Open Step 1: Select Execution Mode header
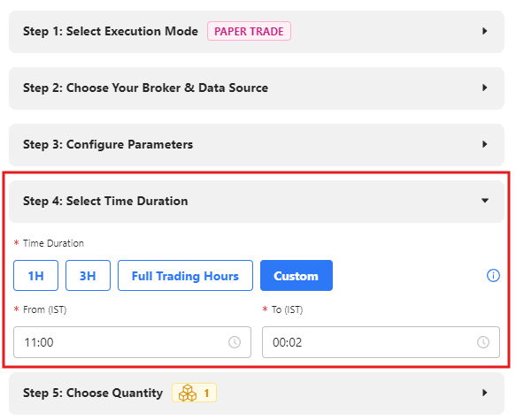516x420 pixels. [x=257, y=32]
